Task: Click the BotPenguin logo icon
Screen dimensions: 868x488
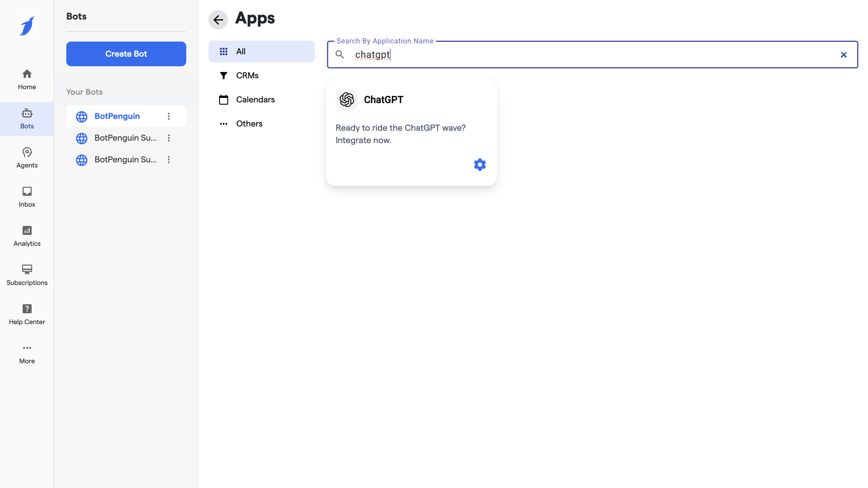Action: tap(27, 26)
